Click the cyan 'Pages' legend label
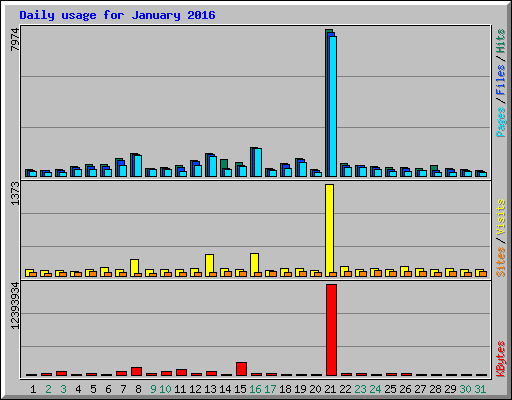512x400 pixels. [501, 122]
